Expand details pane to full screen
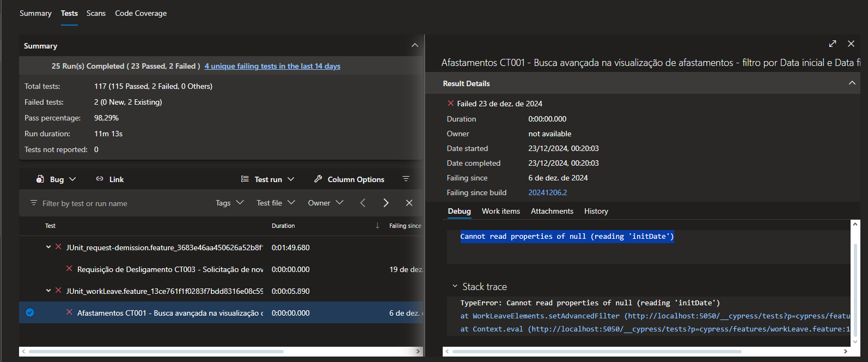868x362 pixels. pyautogui.click(x=833, y=44)
